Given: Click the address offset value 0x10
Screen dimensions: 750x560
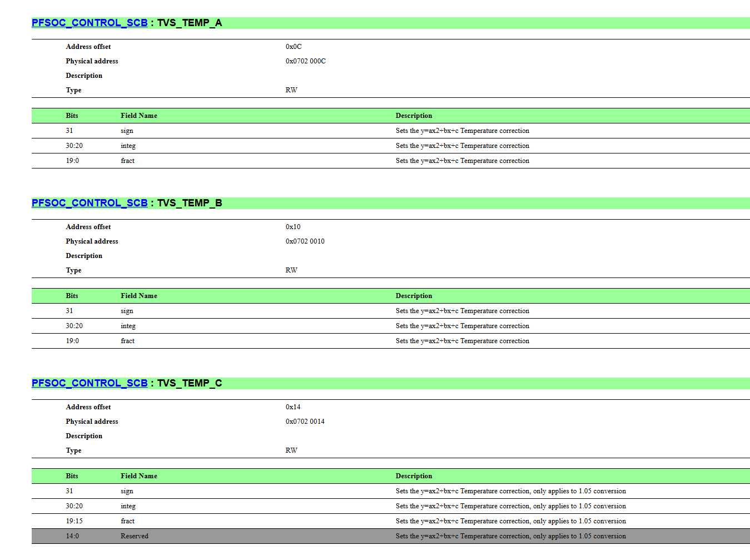Looking at the screenshot, I should point(293,227).
